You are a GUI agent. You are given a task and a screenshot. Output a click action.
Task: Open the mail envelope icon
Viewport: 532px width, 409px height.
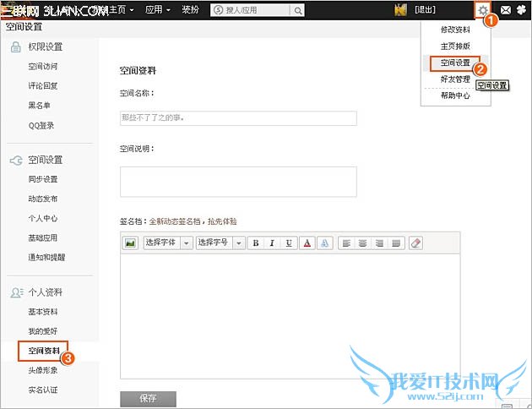[x=506, y=10]
